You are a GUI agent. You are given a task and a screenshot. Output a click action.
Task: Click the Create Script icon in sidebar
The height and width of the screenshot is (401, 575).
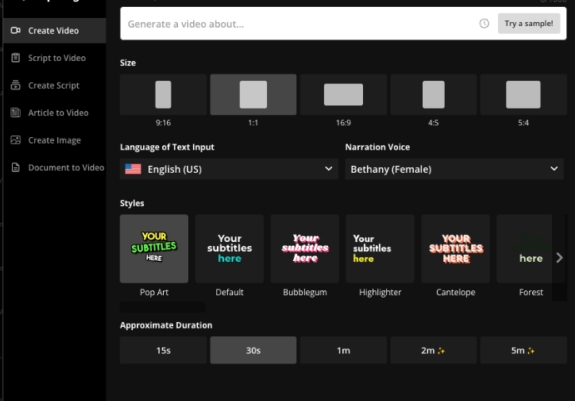click(15, 85)
